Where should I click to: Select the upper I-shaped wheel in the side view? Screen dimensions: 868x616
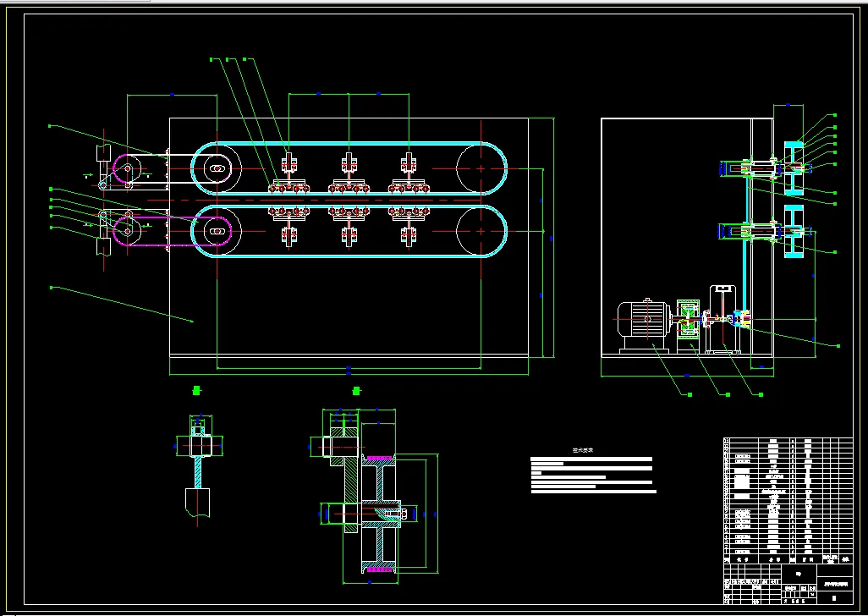794,168
